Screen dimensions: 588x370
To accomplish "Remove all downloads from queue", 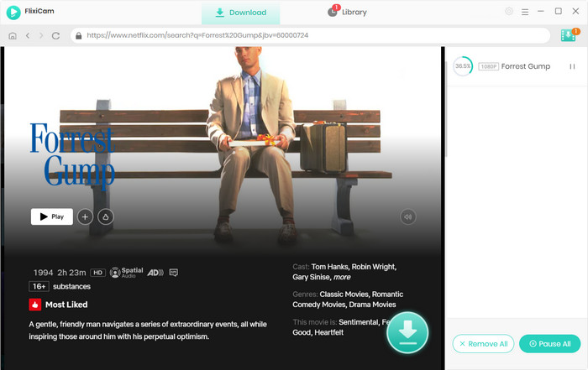I will [483, 343].
